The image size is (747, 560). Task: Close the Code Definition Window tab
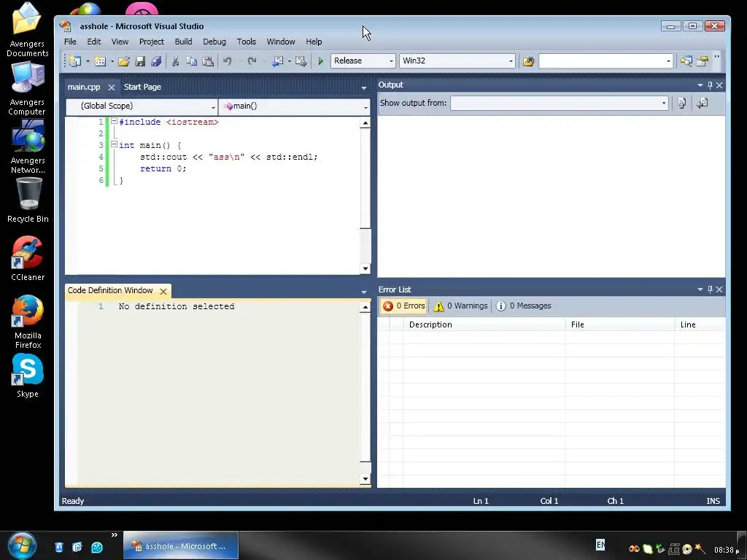[x=163, y=291]
